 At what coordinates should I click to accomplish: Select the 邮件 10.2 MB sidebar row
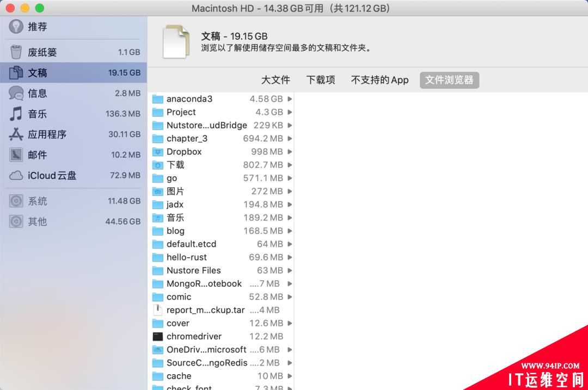[x=73, y=154]
